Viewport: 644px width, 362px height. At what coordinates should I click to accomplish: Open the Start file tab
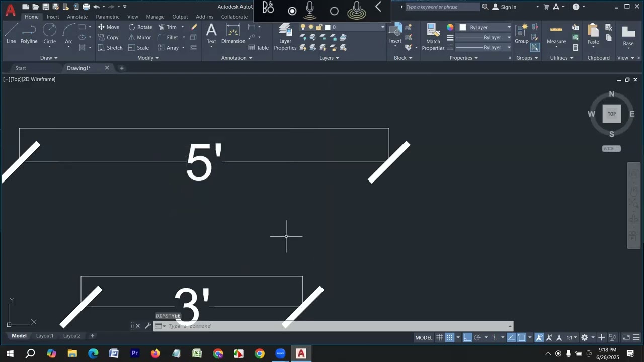[x=20, y=68]
